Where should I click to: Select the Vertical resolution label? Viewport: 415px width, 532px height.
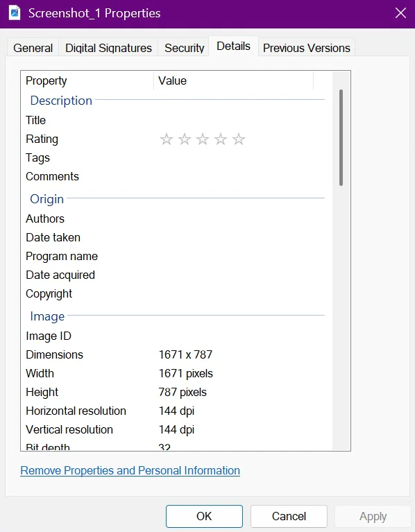pos(69,429)
